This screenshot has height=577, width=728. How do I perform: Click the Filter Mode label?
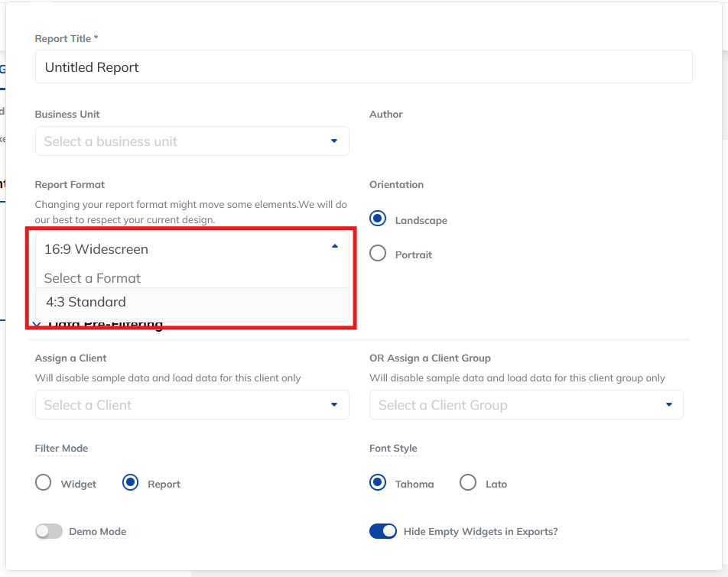[61, 448]
